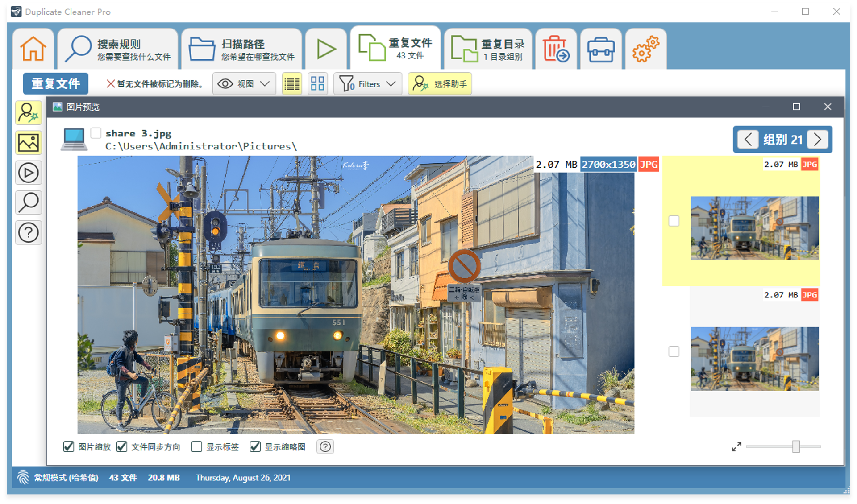Click magnifier search icon in left sidebar
The height and width of the screenshot is (504, 857).
[29, 202]
